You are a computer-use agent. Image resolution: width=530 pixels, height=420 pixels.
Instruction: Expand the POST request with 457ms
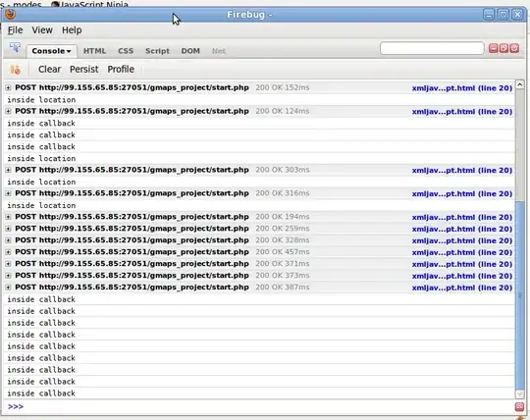pyautogui.click(x=8, y=252)
